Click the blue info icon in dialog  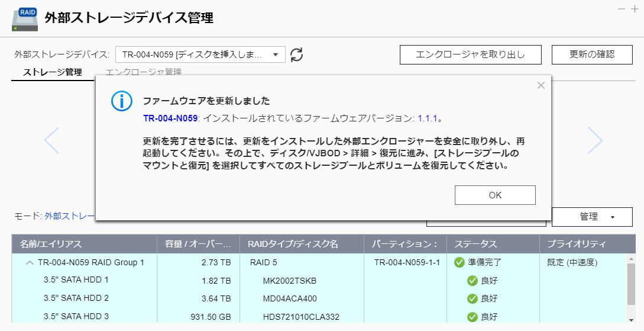pos(122,101)
